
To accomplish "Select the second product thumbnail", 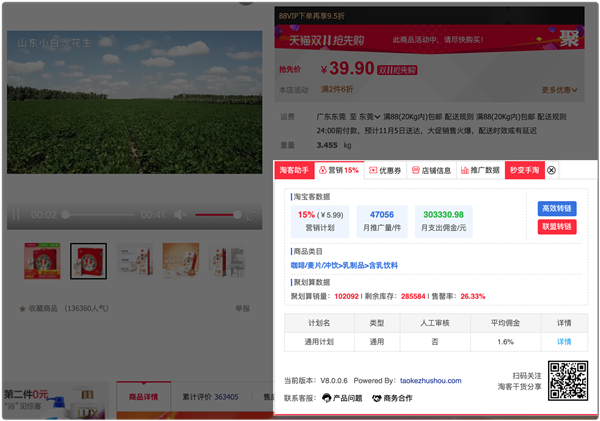I will point(89,261).
